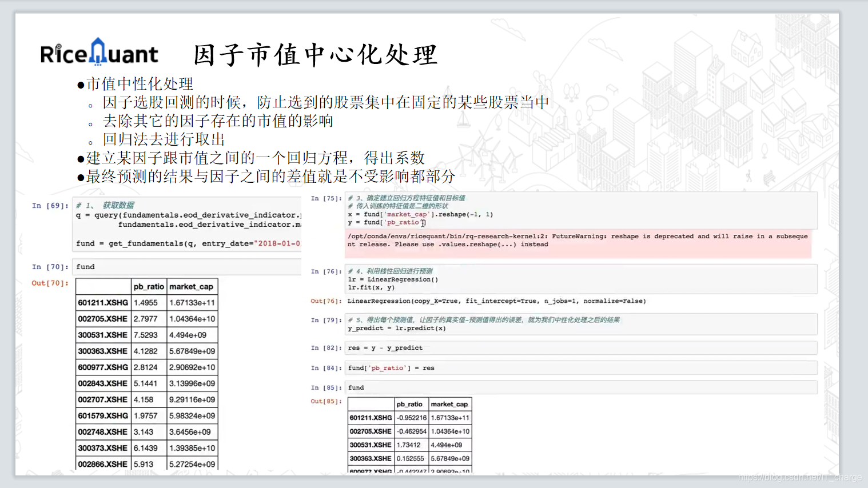This screenshot has height=488, width=868.
Task: Click row 300531.XSHE in Out[70] table
Action: (x=147, y=335)
